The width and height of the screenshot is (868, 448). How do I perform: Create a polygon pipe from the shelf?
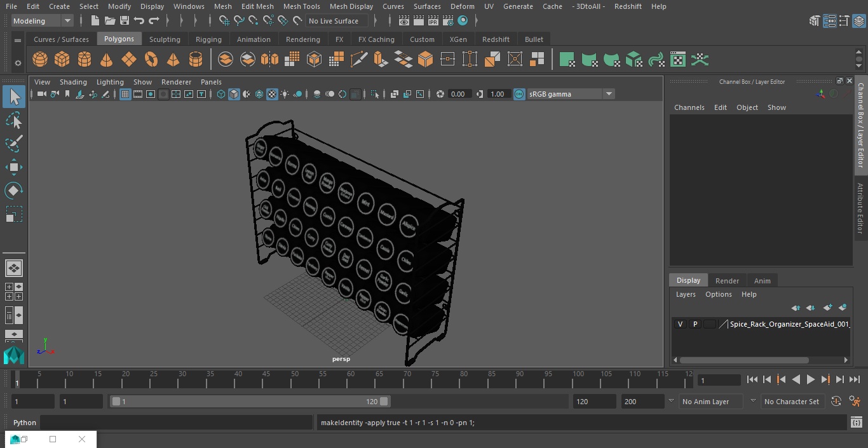(x=196, y=60)
